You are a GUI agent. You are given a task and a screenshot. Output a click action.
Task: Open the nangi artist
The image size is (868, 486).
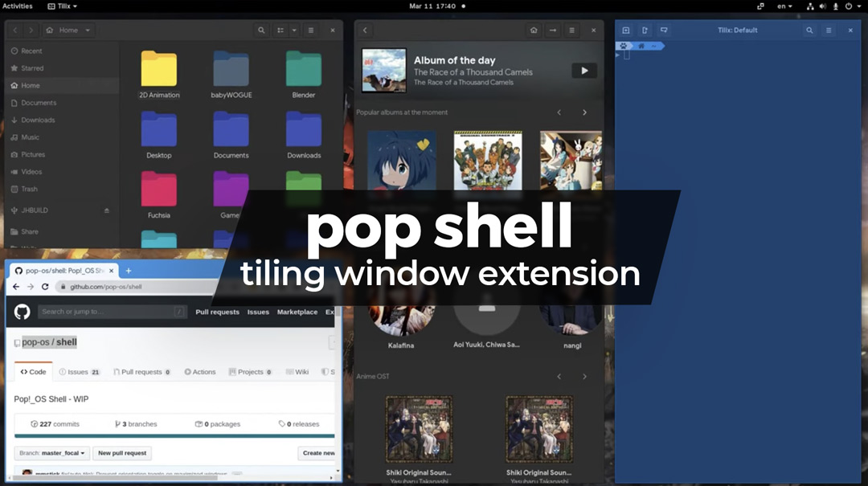(x=572, y=327)
